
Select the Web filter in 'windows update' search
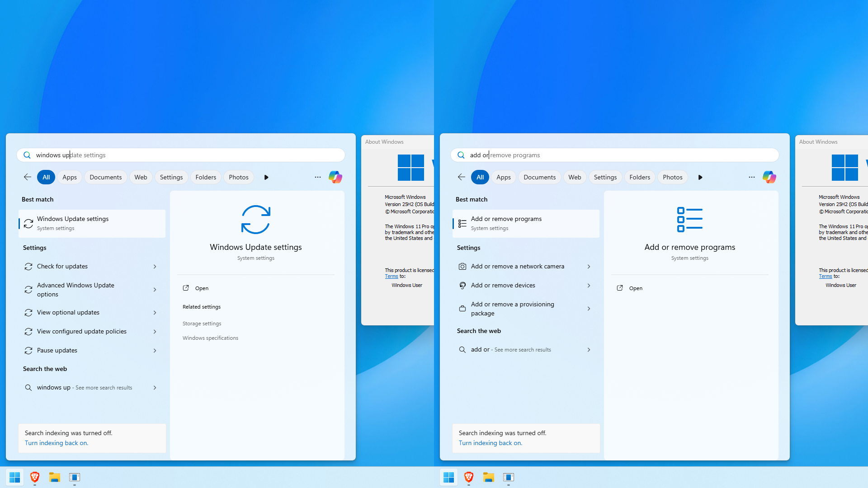tap(141, 177)
